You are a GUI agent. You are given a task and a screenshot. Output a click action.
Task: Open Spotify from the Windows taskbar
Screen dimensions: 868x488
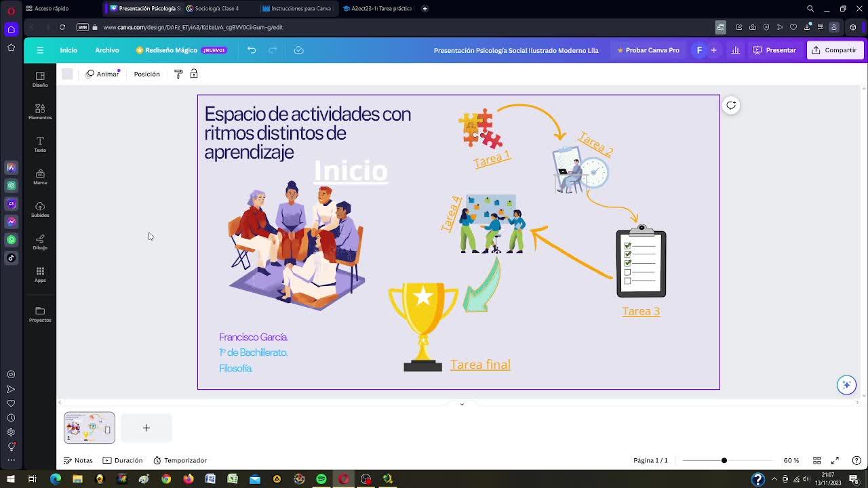click(321, 479)
